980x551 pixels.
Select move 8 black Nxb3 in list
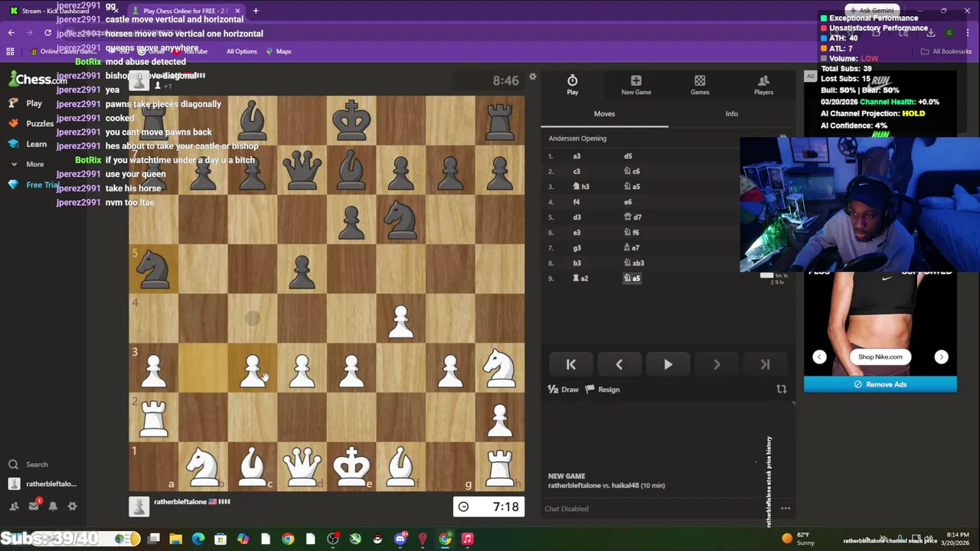[634, 263]
